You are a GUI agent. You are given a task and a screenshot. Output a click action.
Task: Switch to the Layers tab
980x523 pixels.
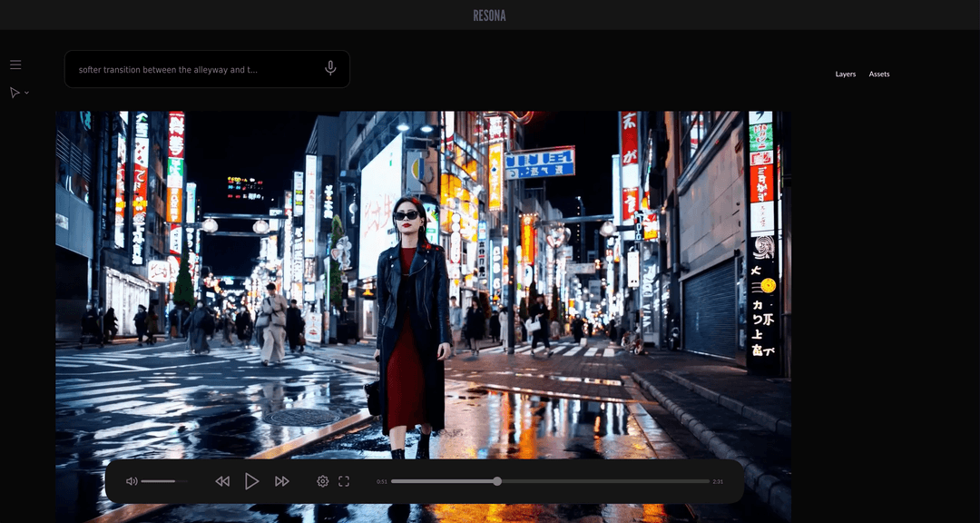(x=845, y=74)
